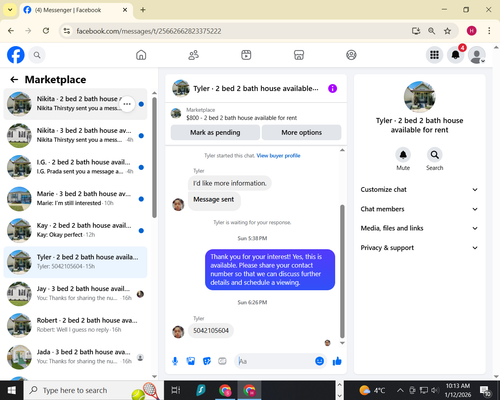The height and width of the screenshot is (400, 500).
Task: Open Messenger Facebook browser tab
Action: coord(76,10)
